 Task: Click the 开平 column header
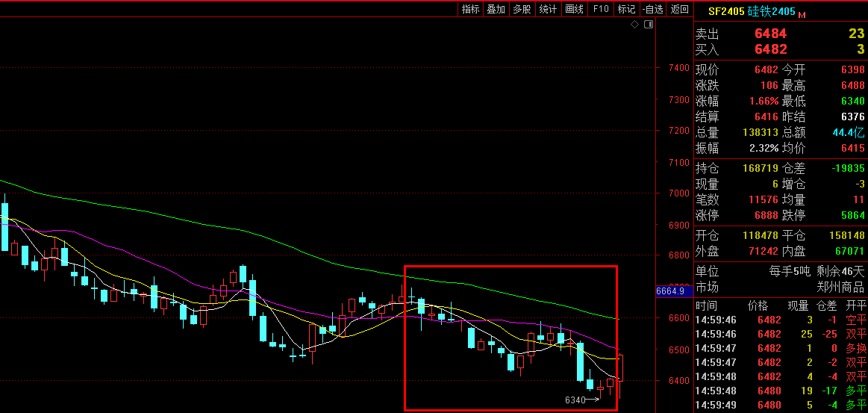855,305
